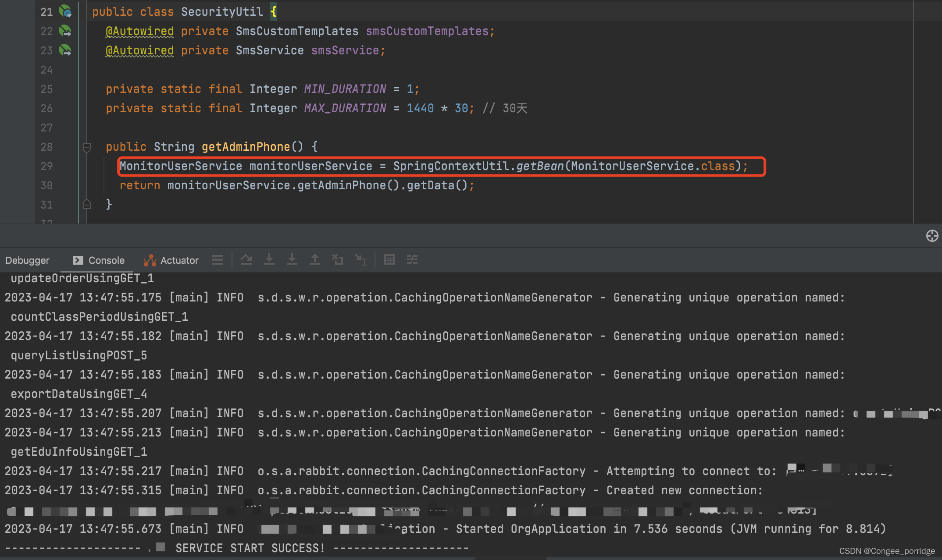
Task: Click the 'Created new connection' log line
Action: [384, 490]
